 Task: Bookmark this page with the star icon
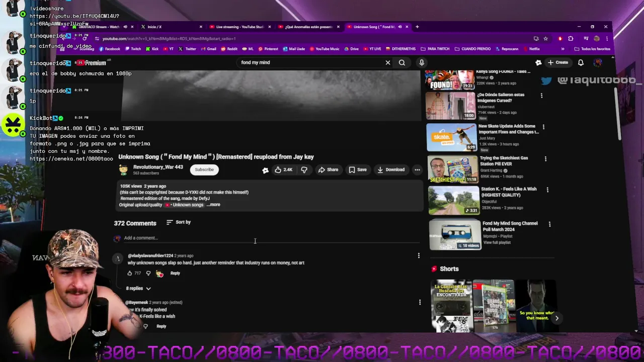pyautogui.click(x=545, y=39)
